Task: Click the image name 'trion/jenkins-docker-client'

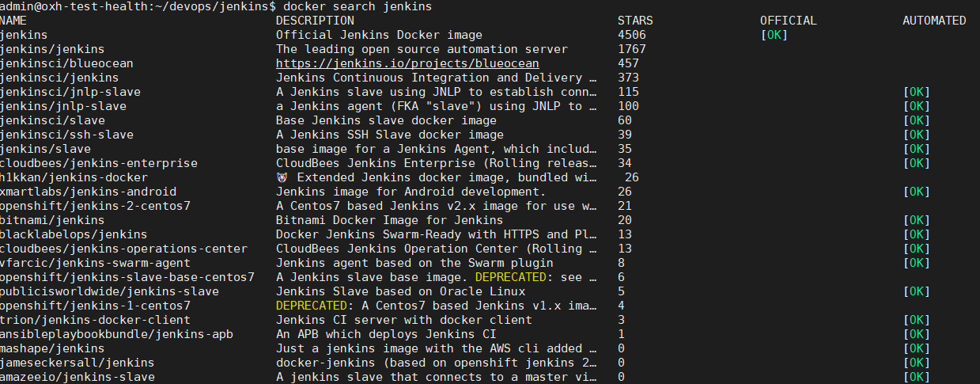Action: point(94,320)
